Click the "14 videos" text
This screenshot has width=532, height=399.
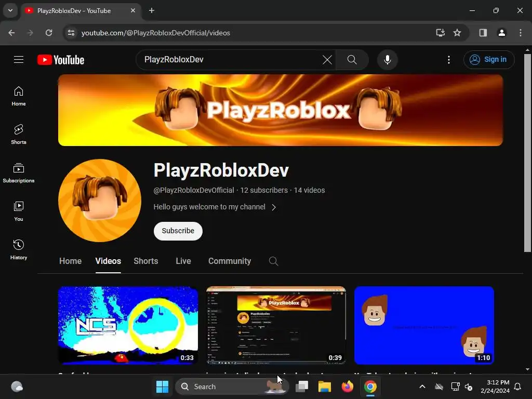310,190
